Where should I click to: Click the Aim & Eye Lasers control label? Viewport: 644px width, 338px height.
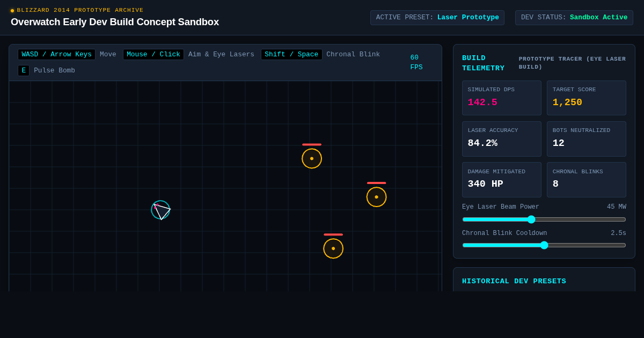tap(221, 54)
